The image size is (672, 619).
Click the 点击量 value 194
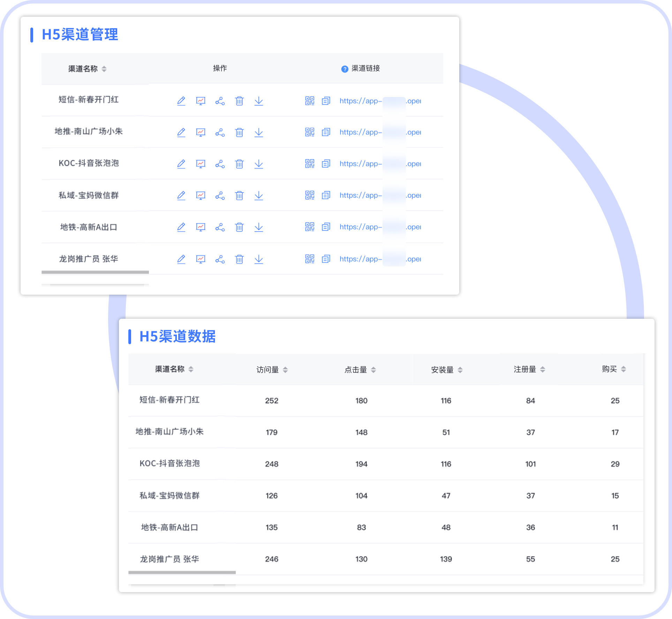[361, 464]
